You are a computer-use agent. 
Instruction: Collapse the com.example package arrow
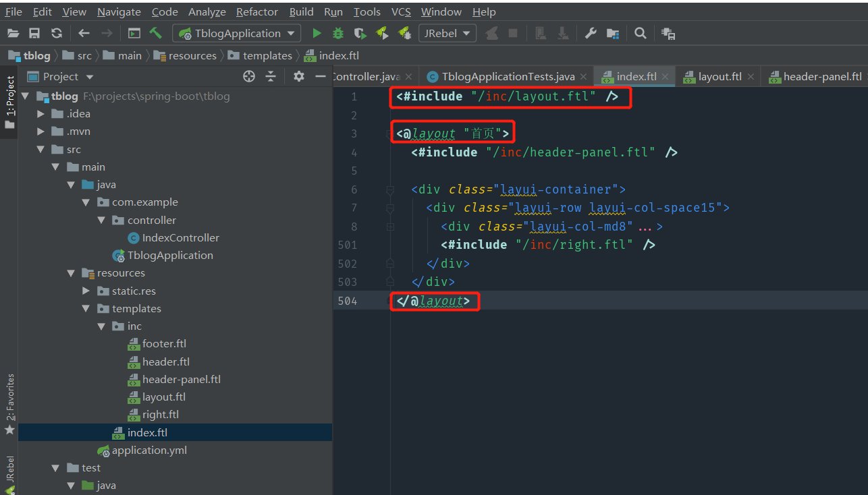tap(86, 202)
